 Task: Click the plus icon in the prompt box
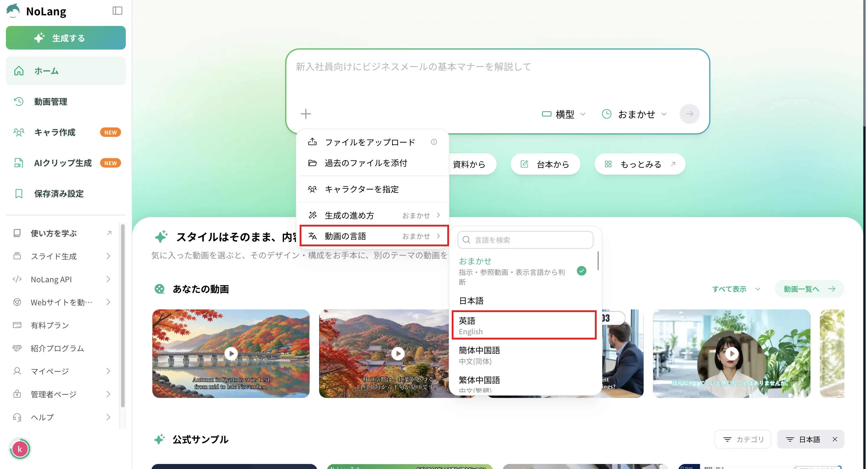306,114
